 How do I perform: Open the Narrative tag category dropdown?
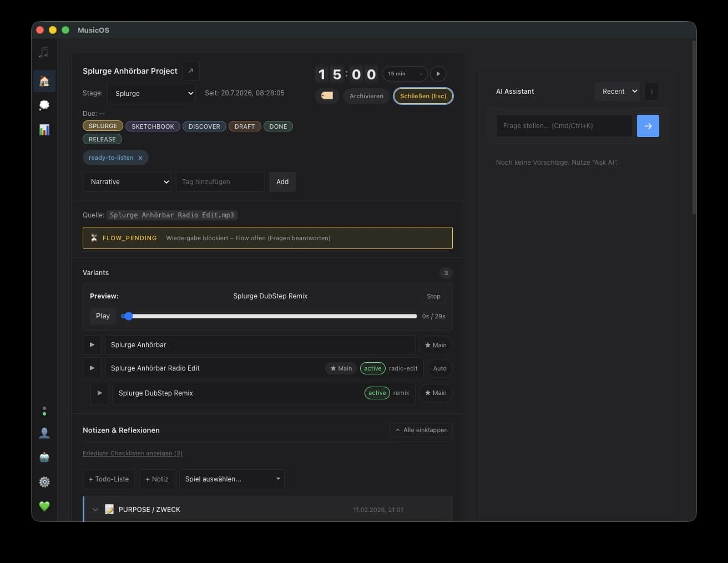(128, 182)
